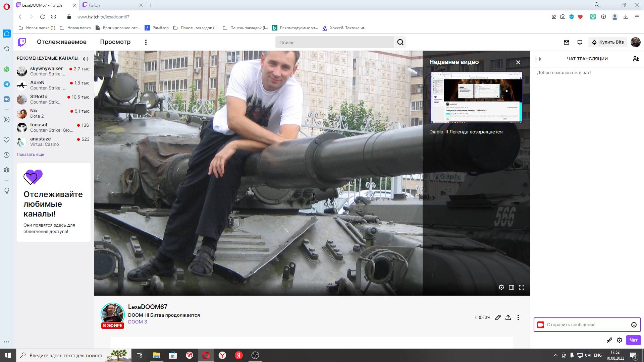644x362 pixels.
Task: Click the Купить Bits button
Action: [x=607, y=42]
